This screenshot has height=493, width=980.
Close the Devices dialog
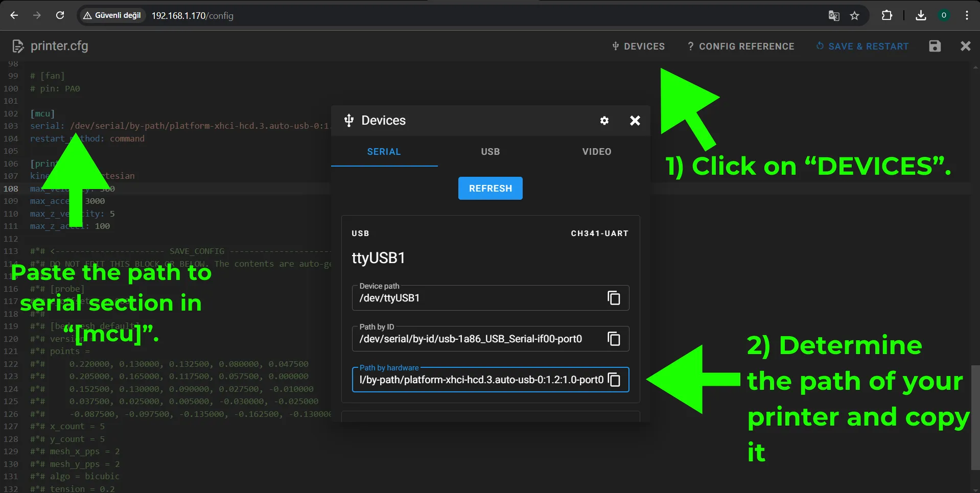tap(635, 121)
